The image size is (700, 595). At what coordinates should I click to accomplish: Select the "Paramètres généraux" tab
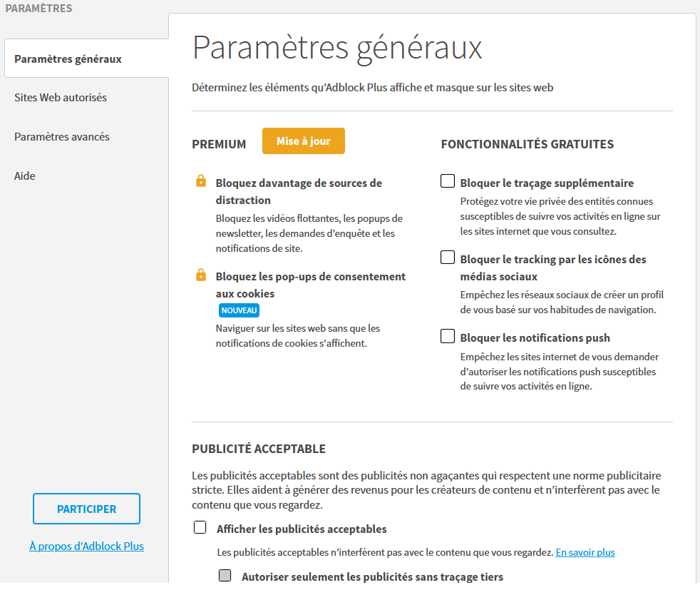[68, 59]
